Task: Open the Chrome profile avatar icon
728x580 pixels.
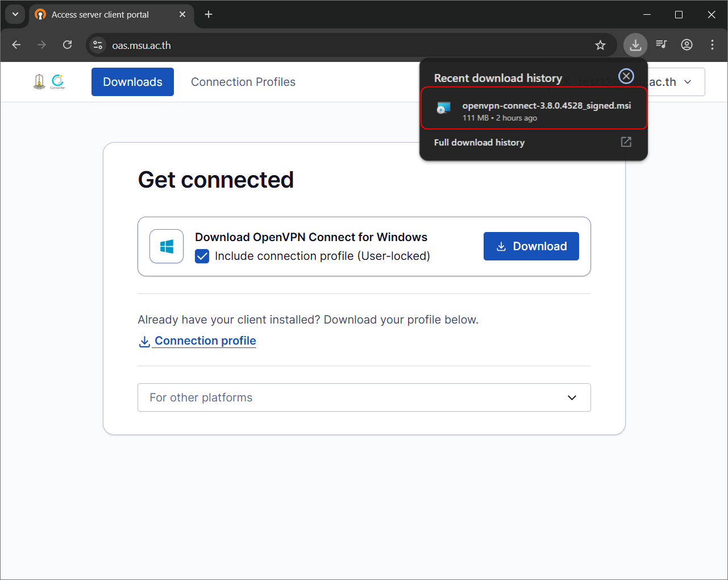Action: (687, 45)
